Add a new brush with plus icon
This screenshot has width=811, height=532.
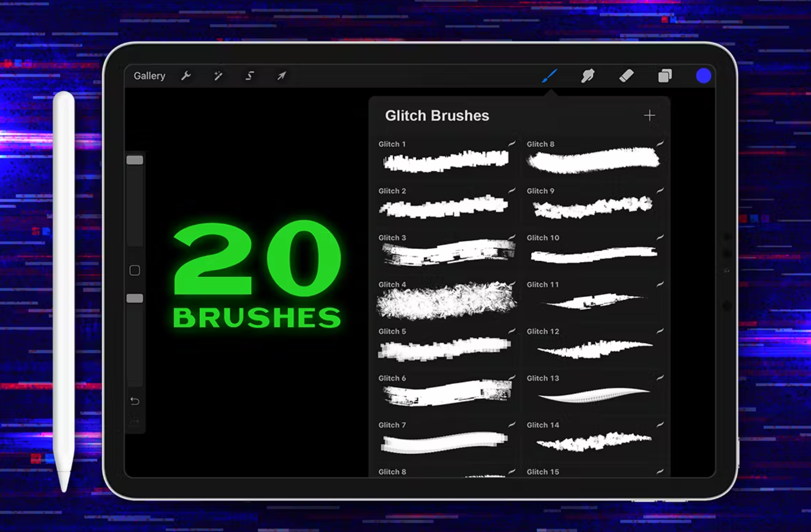point(649,116)
